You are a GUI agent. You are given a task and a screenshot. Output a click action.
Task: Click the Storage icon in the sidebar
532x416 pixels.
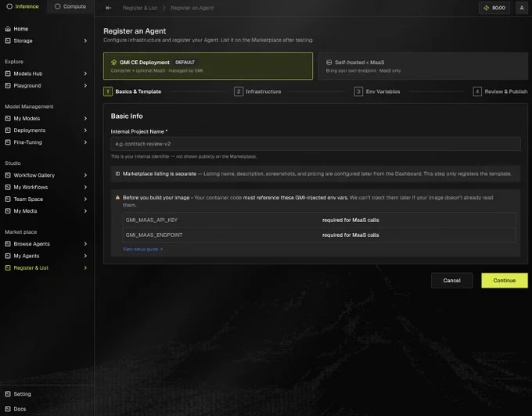8,41
